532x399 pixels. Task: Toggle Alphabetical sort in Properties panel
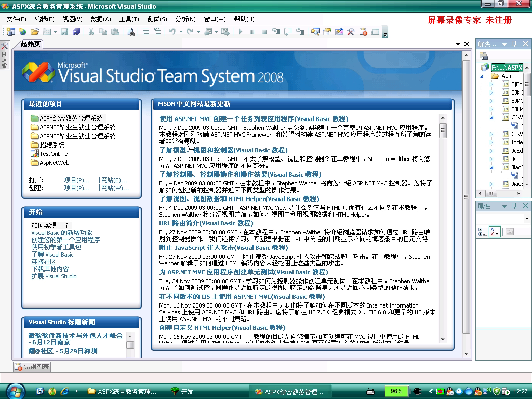pyautogui.click(x=495, y=231)
